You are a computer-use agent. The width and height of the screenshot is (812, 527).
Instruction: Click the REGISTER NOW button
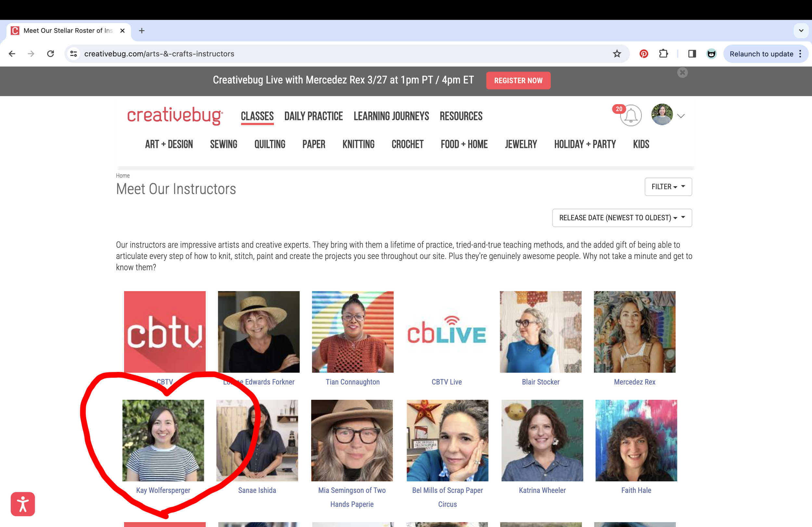click(x=518, y=80)
